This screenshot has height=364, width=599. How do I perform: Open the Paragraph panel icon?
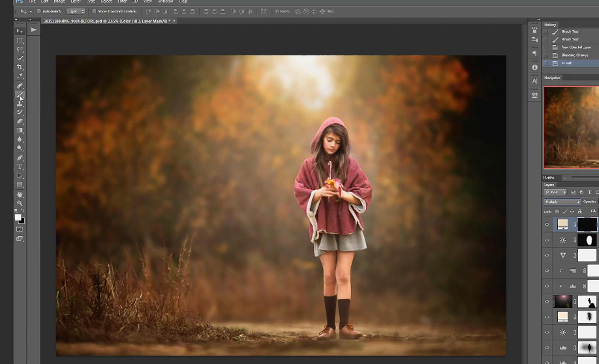[535, 53]
